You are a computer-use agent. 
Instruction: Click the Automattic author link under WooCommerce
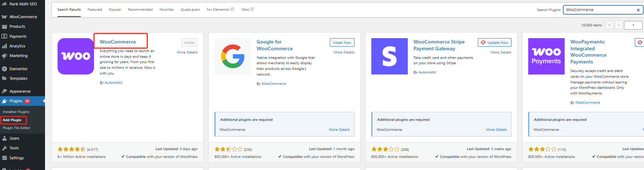tap(113, 83)
